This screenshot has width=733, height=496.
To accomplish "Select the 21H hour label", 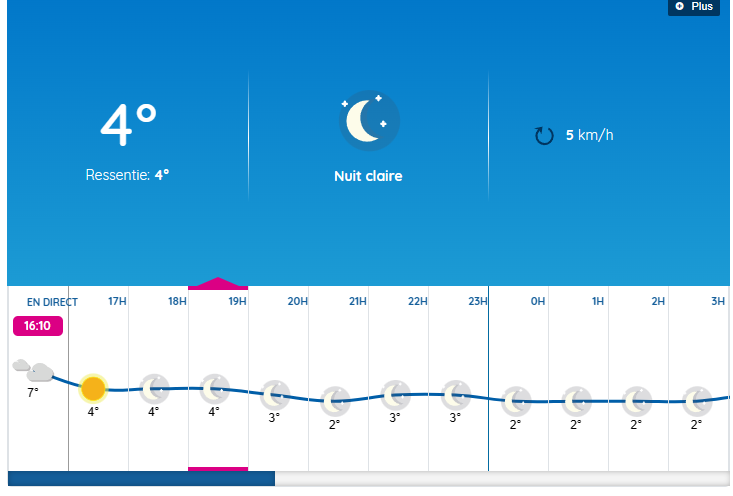I will [357, 301].
